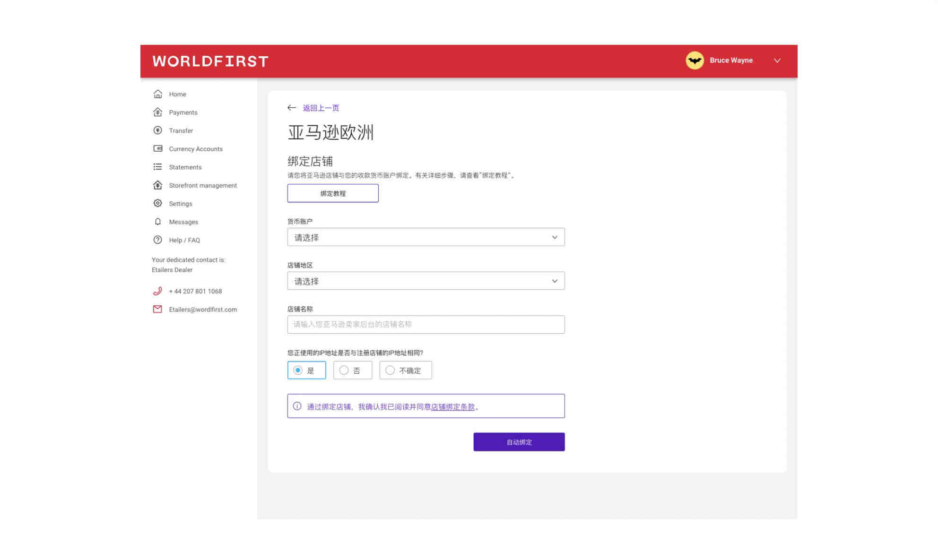The width and height of the screenshot is (938, 560).
Task: Open the Home menu item
Action: [177, 94]
